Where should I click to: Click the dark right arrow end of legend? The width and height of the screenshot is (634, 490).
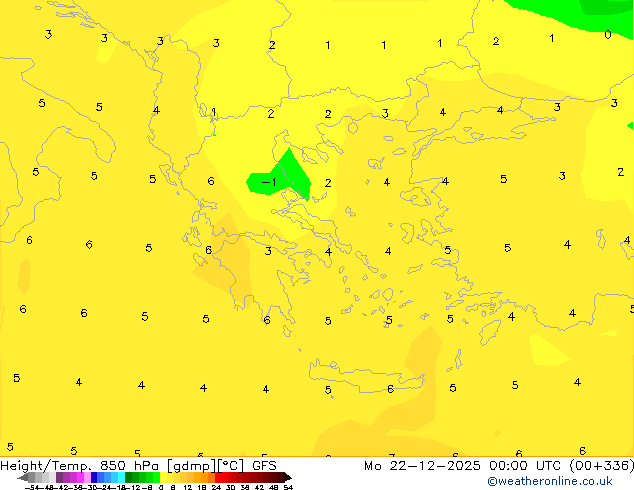288,477
